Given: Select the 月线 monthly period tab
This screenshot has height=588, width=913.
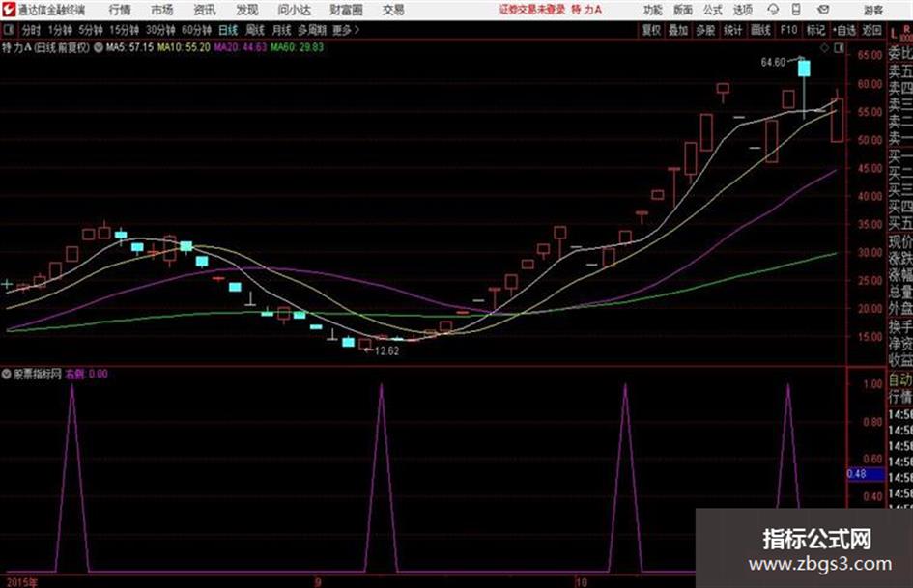Looking at the screenshot, I should [x=281, y=30].
